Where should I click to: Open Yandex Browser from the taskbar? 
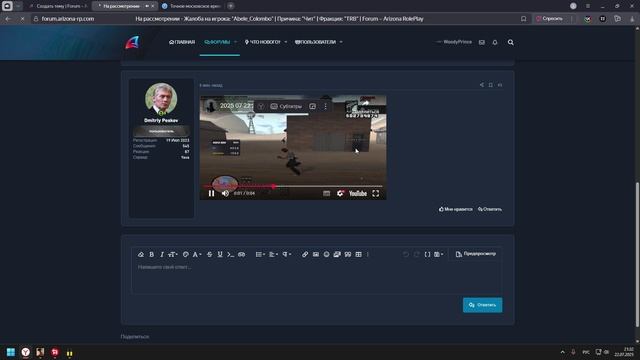click(26, 352)
